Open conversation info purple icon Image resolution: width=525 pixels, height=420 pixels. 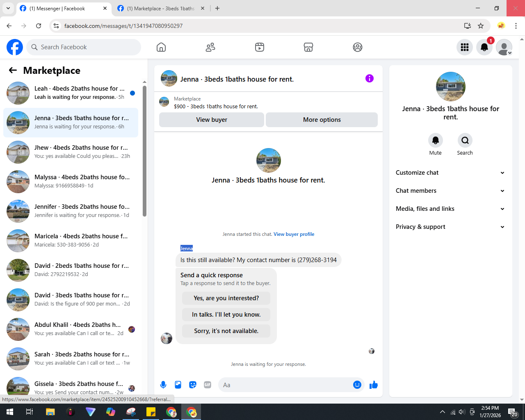(x=370, y=78)
